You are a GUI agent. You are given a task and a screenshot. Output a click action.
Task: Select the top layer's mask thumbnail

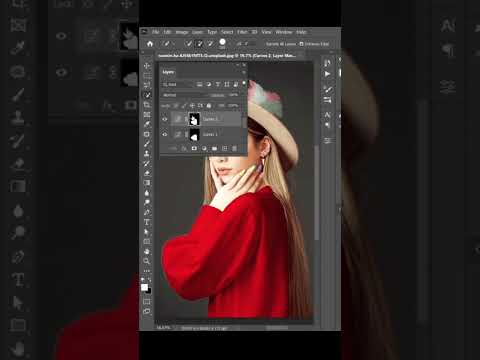[x=194, y=119]
